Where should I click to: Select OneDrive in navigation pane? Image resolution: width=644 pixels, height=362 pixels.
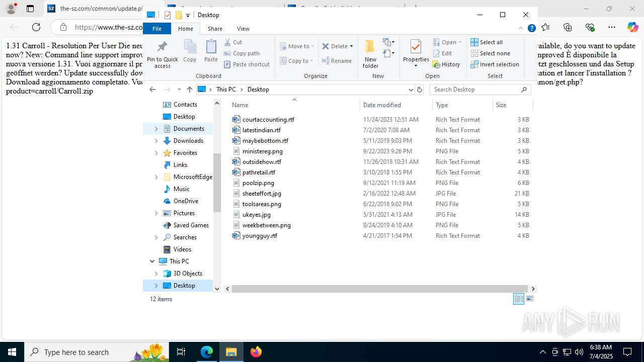pos(186,201)
